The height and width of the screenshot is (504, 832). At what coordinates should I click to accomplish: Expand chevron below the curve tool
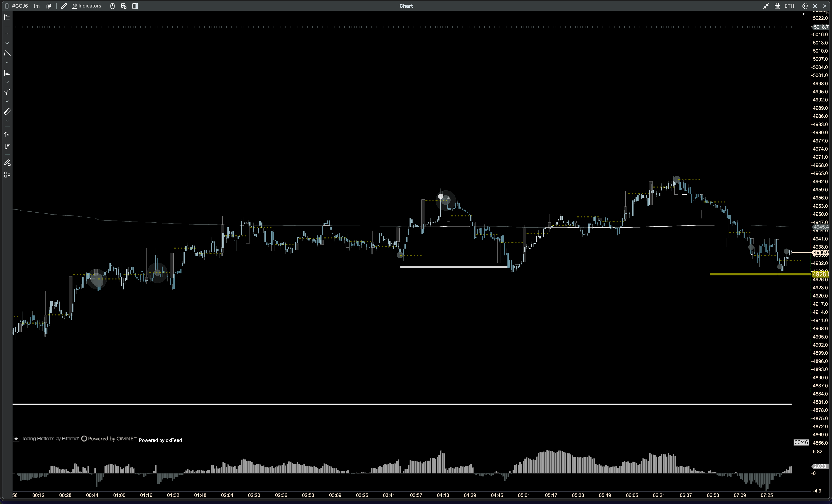7,101
